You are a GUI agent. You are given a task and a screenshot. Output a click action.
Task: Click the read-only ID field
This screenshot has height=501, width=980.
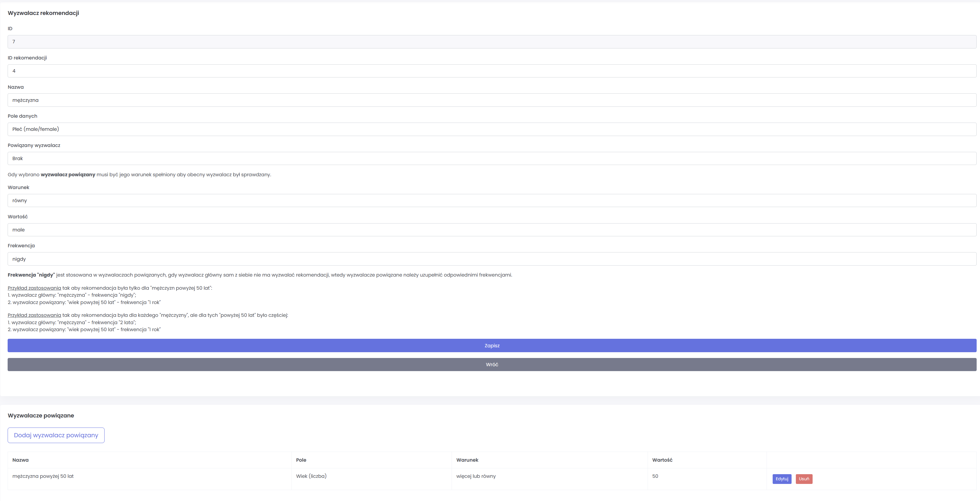click(492, 42)
